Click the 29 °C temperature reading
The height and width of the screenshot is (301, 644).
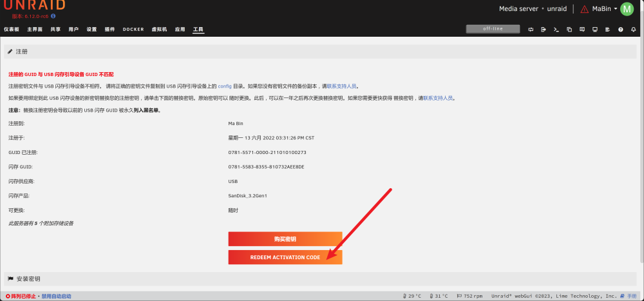point(412,296)
